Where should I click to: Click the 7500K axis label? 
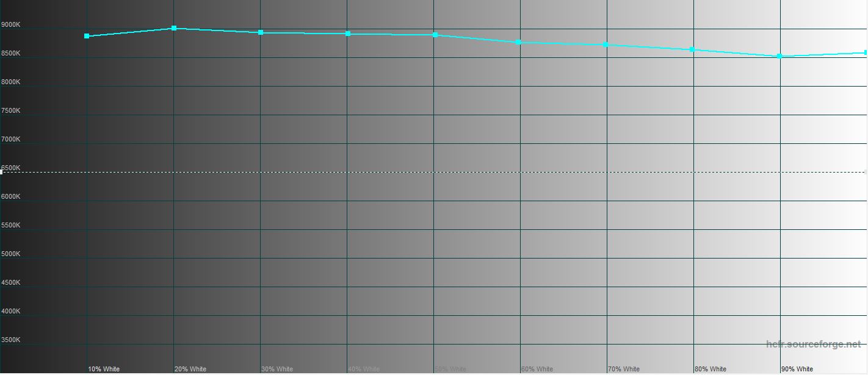[x=11, y=111]
